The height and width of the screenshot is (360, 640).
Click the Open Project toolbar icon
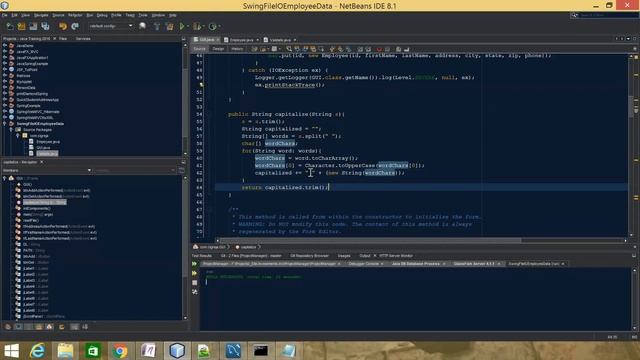point(33,27)
